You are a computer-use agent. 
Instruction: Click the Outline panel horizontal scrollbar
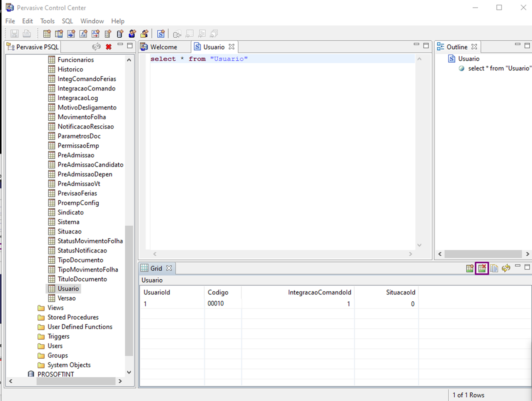coord(483,254)
